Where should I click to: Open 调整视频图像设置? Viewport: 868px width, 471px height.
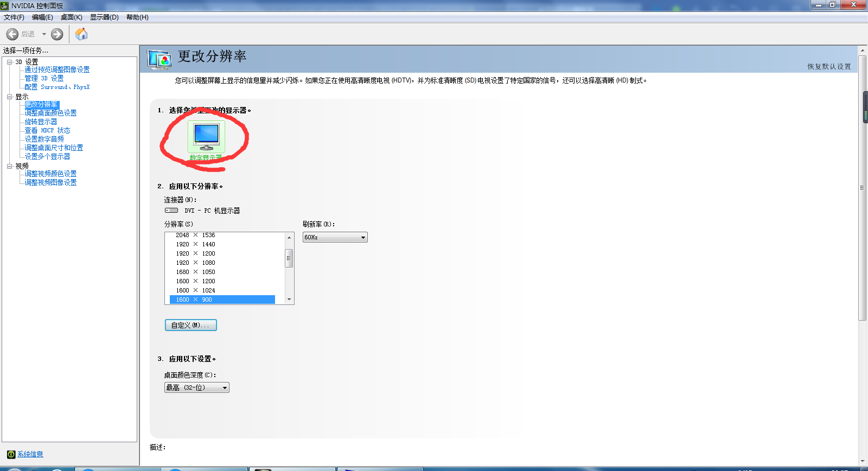50,182
